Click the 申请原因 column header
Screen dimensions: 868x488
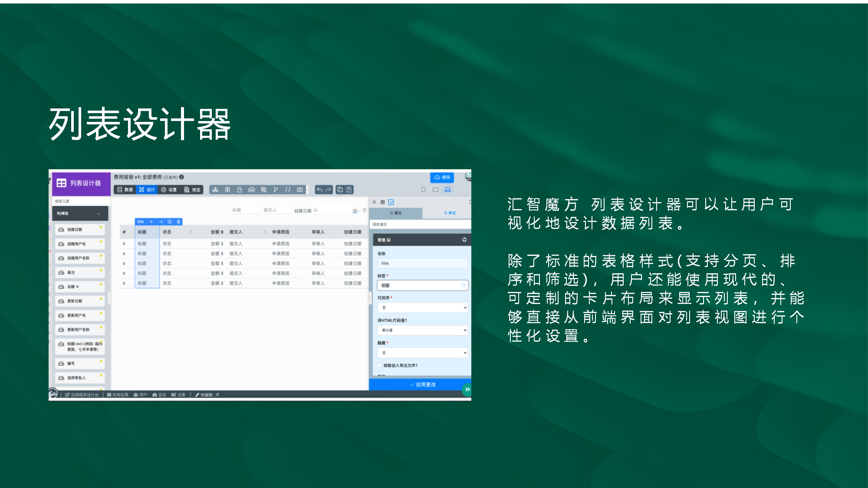click(281, 232)
